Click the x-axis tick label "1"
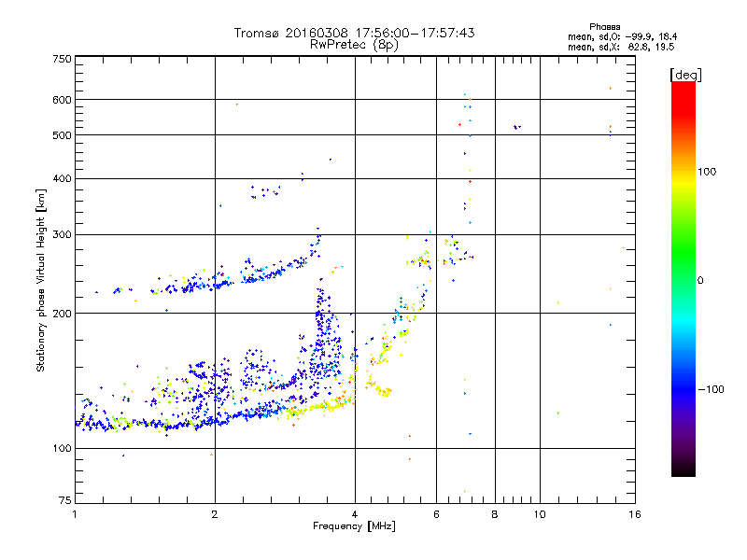Viewport: 747px width, 560px height. (x=75, y=514)
